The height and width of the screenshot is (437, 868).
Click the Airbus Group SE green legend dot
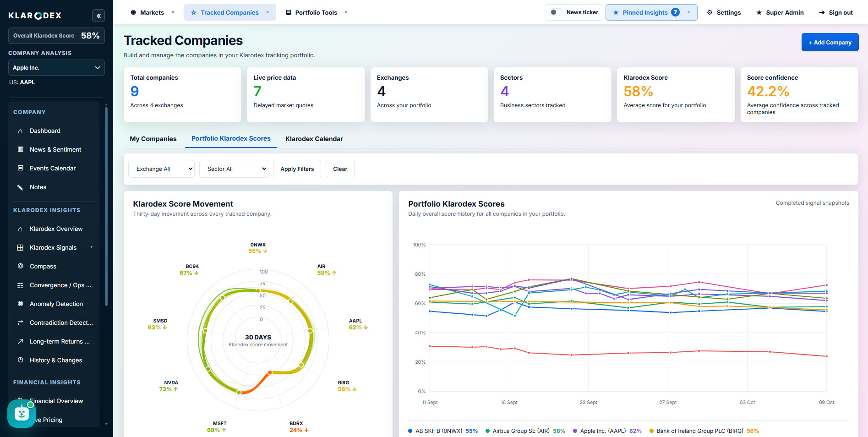(487, 431)
